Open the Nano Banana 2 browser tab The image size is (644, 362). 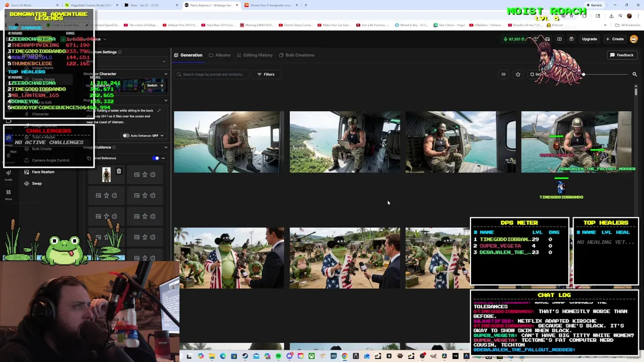pos(210,5)
